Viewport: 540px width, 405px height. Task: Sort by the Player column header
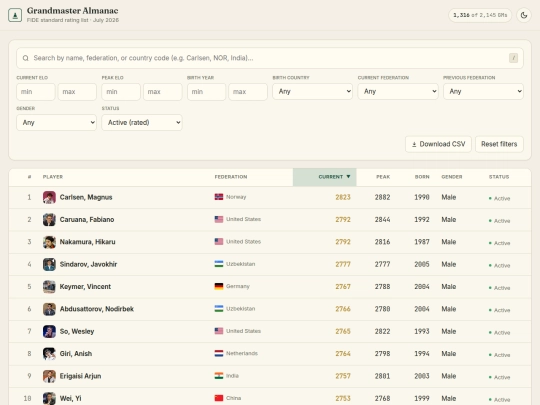53,177
